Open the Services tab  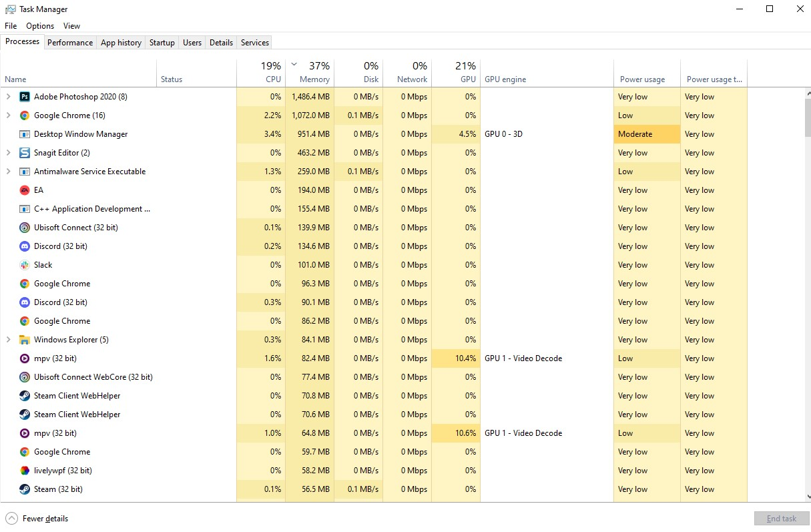pos(255,43)
